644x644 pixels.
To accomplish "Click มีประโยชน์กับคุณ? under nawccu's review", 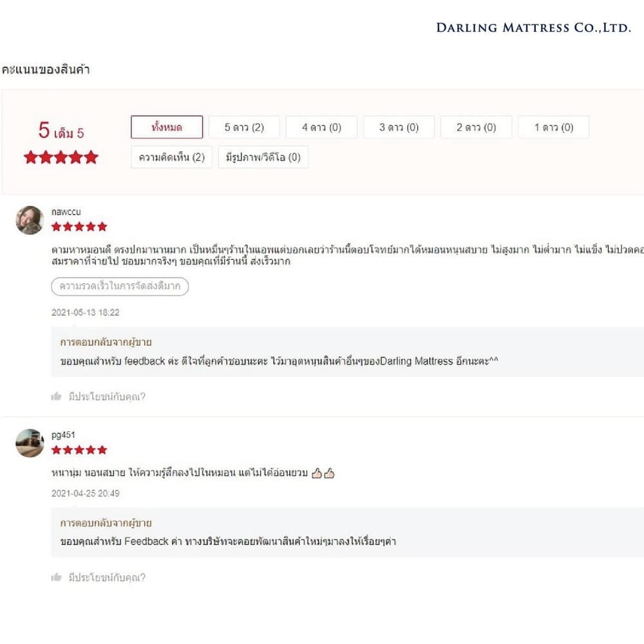I will coord(107,397).
